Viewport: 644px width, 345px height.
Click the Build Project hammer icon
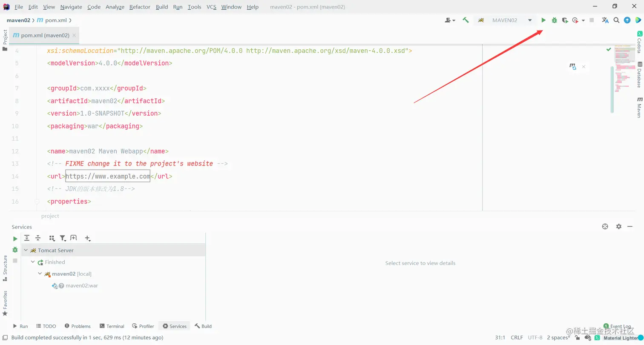(466, 20)
